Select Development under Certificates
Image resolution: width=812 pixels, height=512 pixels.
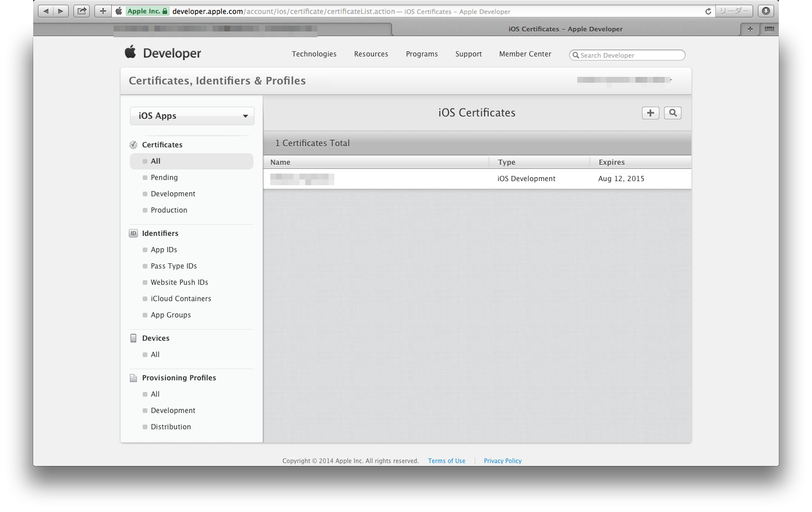click(x=173, y=194)
